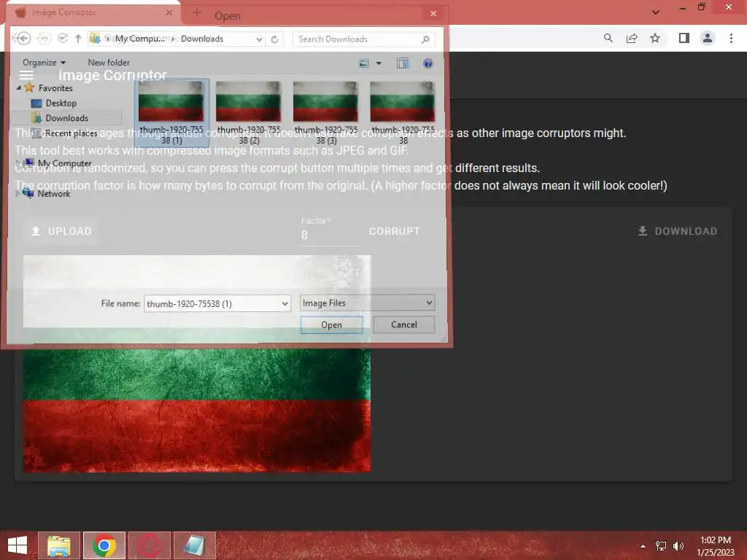Click network icon in system tray

point(661,546)
